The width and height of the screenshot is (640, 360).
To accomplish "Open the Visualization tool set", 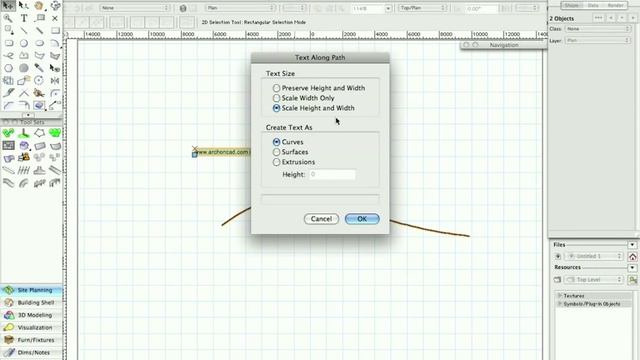I will click(x=31, y=327).
